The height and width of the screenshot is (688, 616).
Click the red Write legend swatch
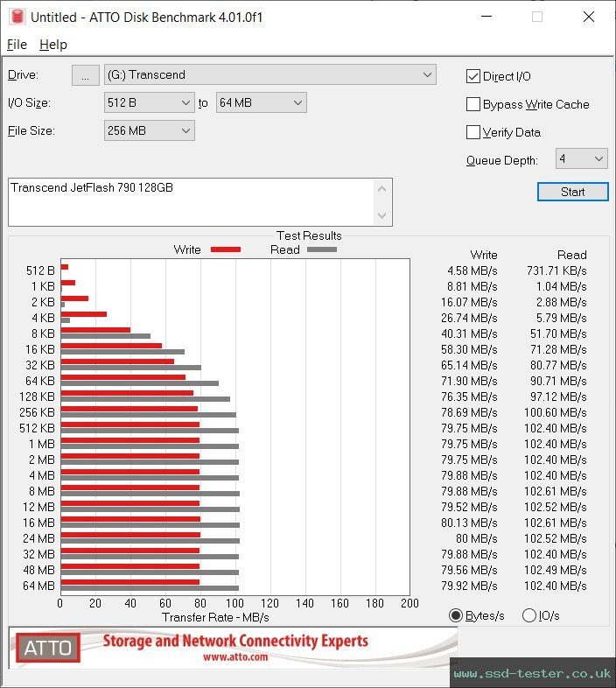[x=226, y=249]
